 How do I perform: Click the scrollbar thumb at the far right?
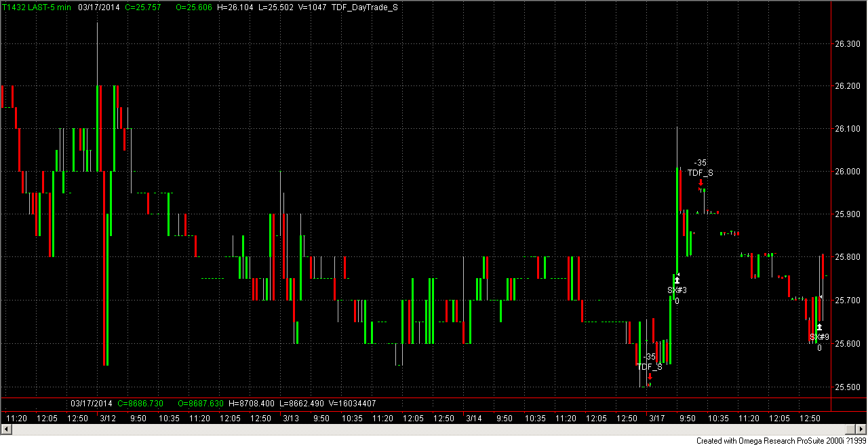click(x=852, y=429)
